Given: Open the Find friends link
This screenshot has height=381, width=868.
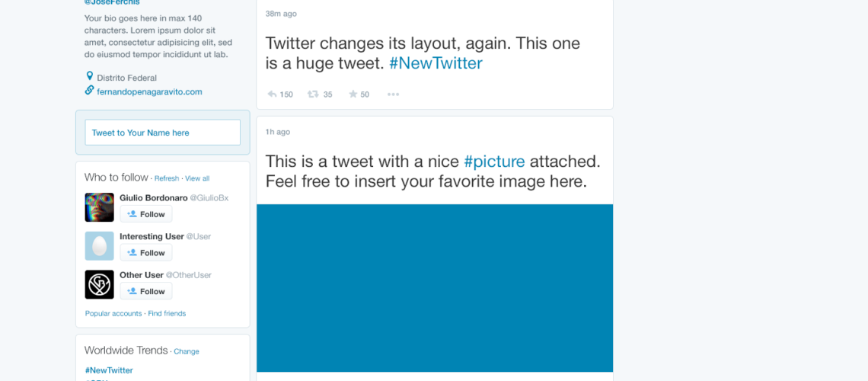Looking at the screenshot, I should [167, 313].
